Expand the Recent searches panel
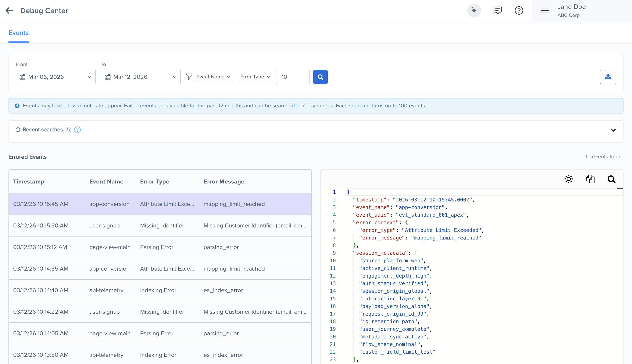Image resolution: width=632 pixels, height=364 pixels. click(613, 130)
